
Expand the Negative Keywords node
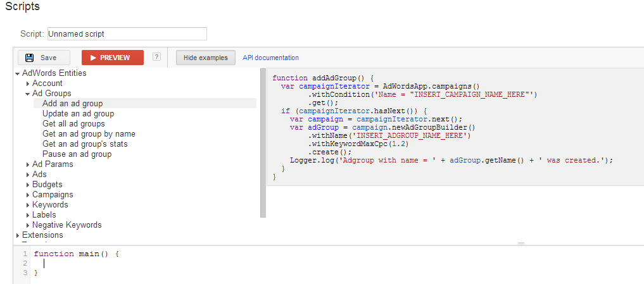click(x=28, y=225)
